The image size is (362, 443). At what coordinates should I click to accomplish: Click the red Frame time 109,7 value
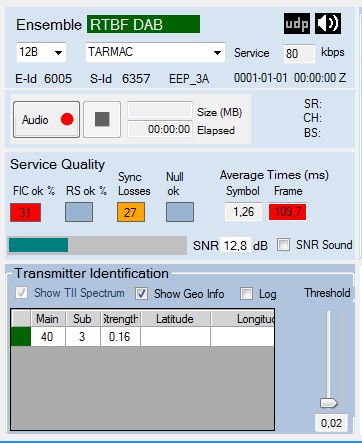coord(287,212)
